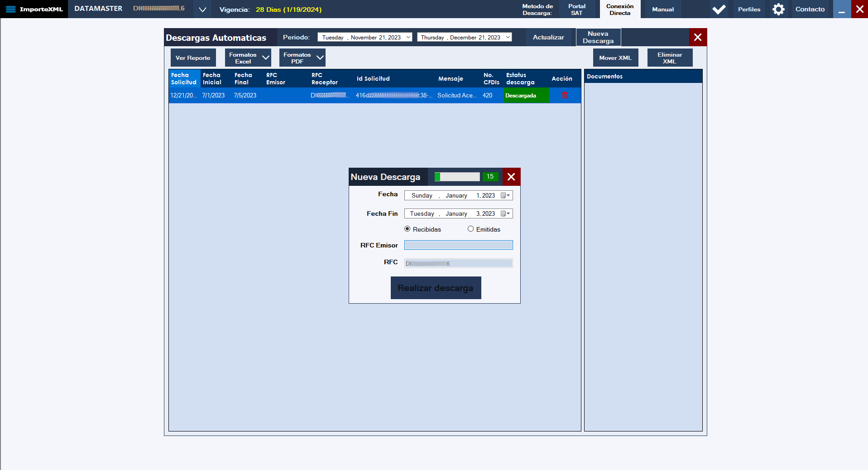Viewport: 868px width, 470px height.
Task: Expand the DATAMASTER company dropdown chevron
Action: (202, 10)
